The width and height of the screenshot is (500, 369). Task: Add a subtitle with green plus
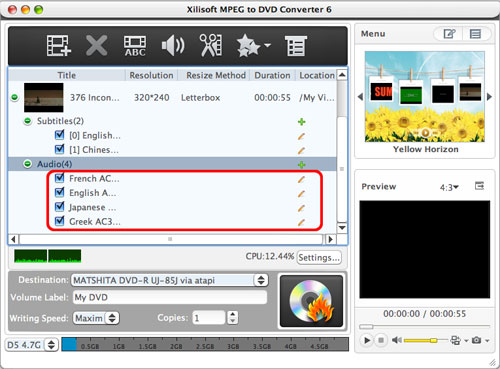coord(302,122)
